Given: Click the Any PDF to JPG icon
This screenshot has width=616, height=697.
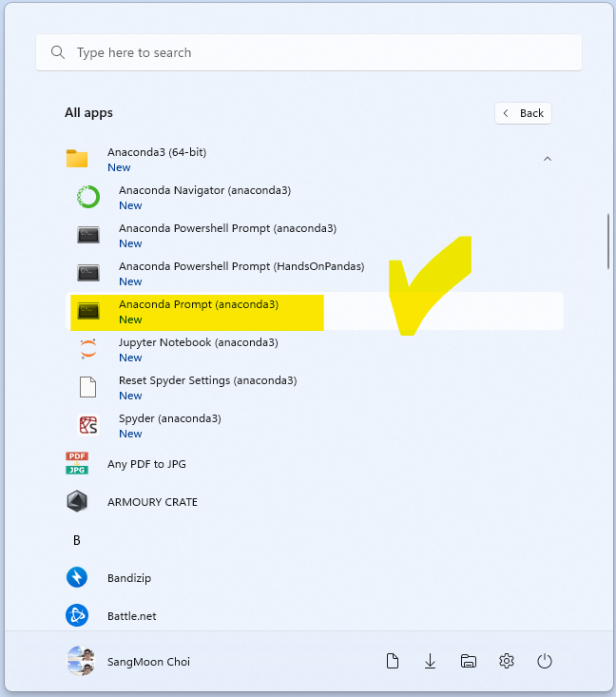Looking at the screenshot, I should coord(77,463).
